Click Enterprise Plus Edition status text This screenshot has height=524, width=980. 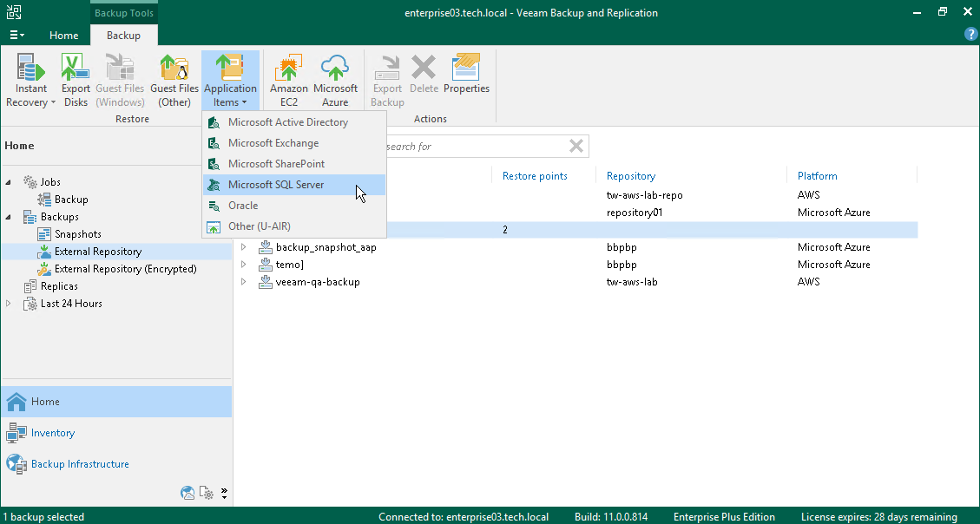(x=724, y=517)
